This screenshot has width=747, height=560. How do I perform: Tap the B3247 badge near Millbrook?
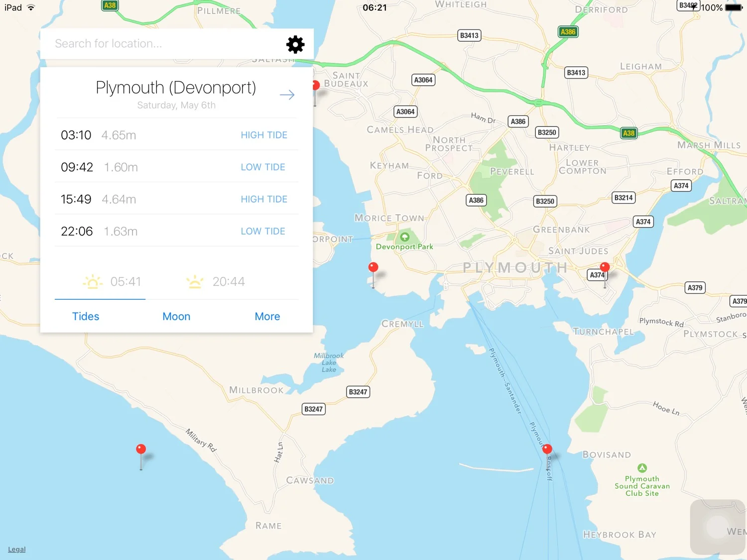[x=313, y=409]
